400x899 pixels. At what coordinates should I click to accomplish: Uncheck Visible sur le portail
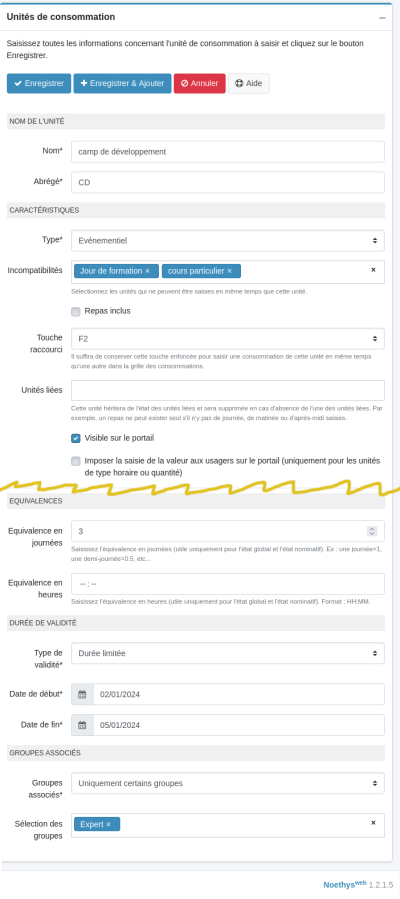[76, 439]
